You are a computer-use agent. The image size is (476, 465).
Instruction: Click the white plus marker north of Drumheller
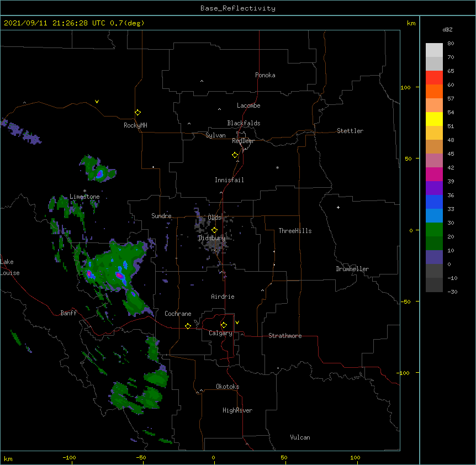[338, 207]
